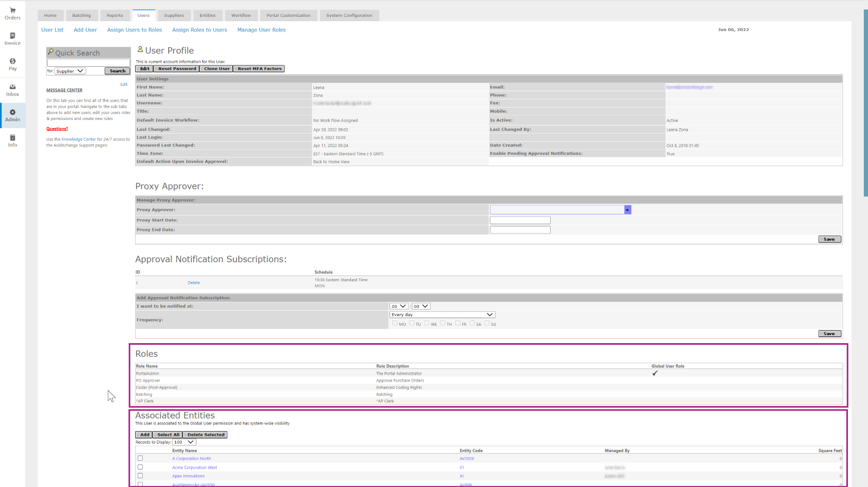Image resolution: width=868 pixels, height=487 pixels.
Task: Delete notification subscription 1
Action: [194, 283]
